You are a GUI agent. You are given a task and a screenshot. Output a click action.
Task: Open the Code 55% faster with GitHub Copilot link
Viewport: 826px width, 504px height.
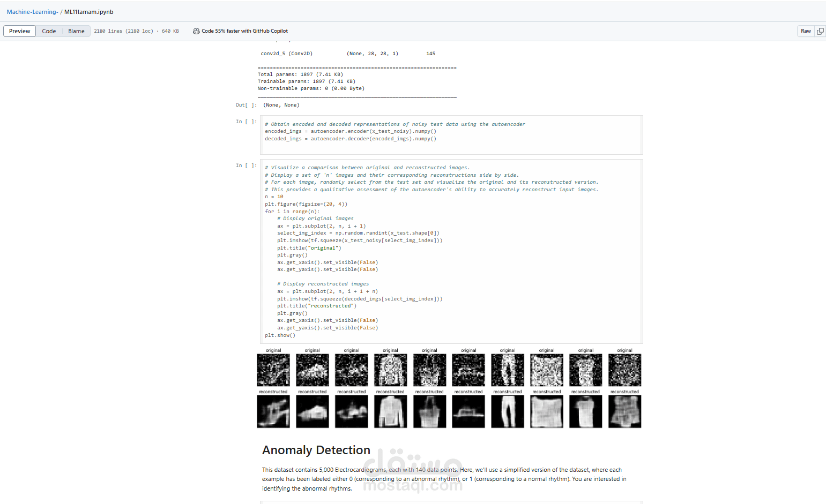coord(245,31)
